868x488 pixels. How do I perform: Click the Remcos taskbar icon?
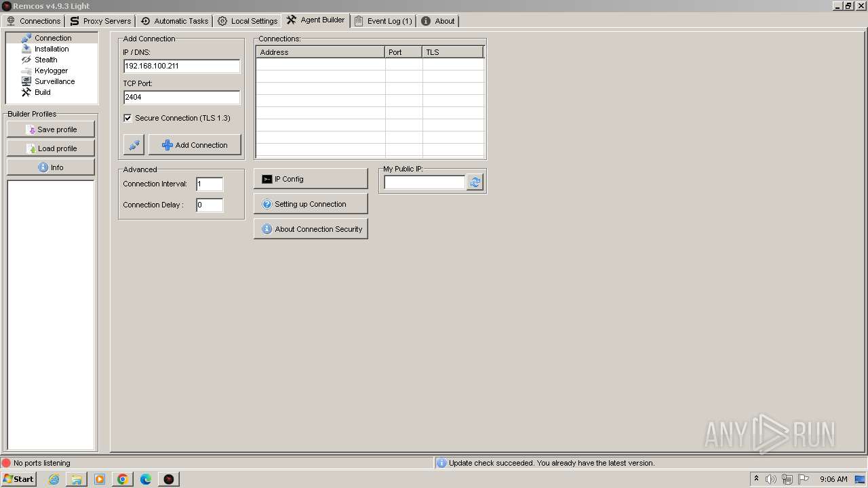point(169,479)
